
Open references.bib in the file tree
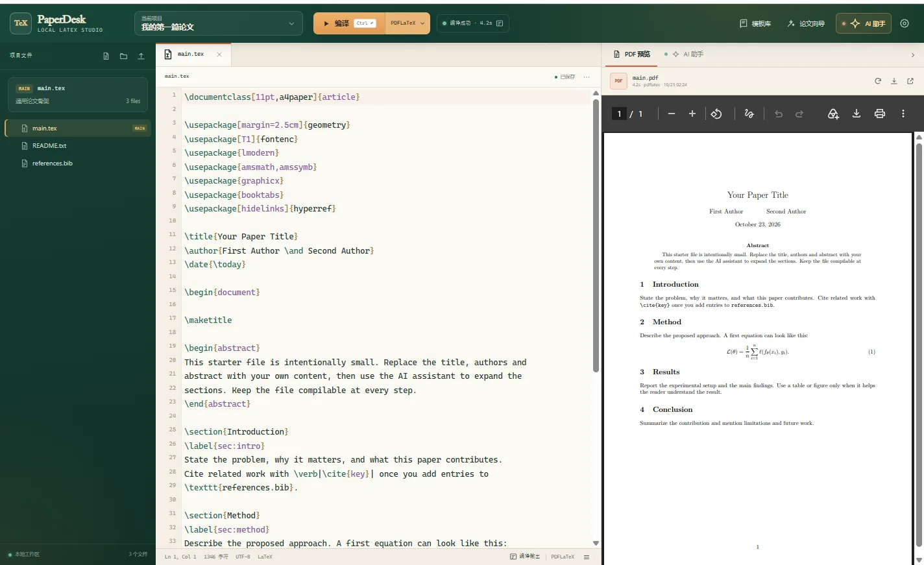[x=78, y=163]
